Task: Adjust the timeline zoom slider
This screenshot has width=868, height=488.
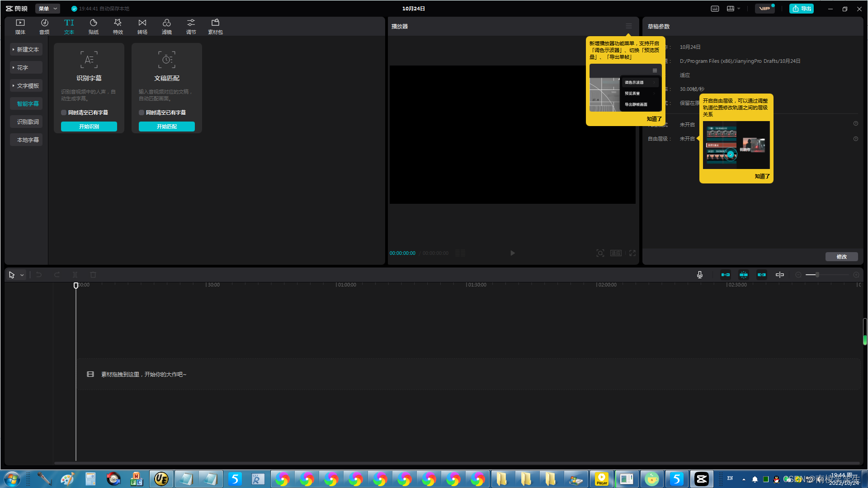Action: (817, 275)
